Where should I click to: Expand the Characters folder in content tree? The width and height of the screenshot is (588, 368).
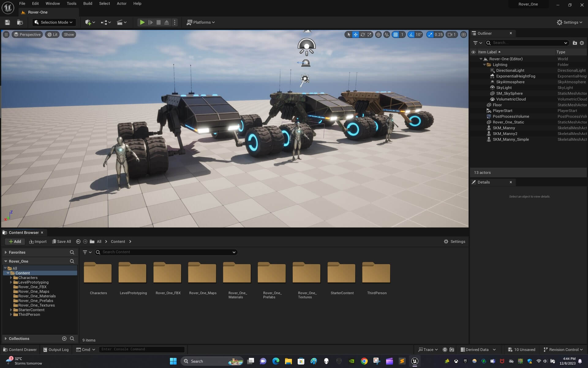[x=11, y=278]
